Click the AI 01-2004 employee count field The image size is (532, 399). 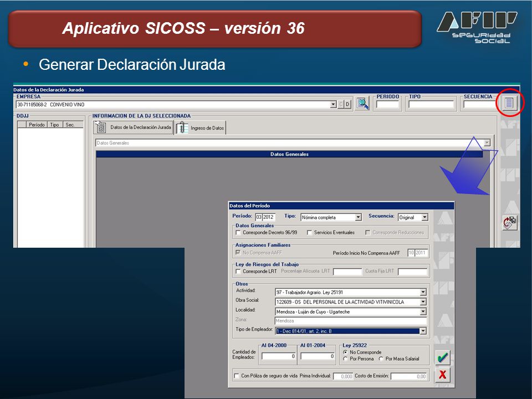coord(318,356)
